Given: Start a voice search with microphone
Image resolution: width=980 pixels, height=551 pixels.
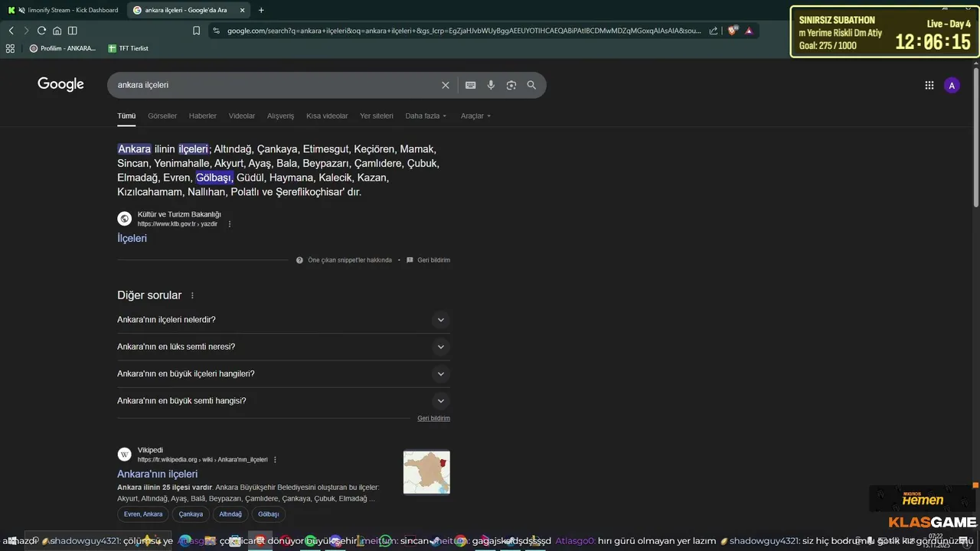Looking at the screenshot, I should tap(491, 85).
